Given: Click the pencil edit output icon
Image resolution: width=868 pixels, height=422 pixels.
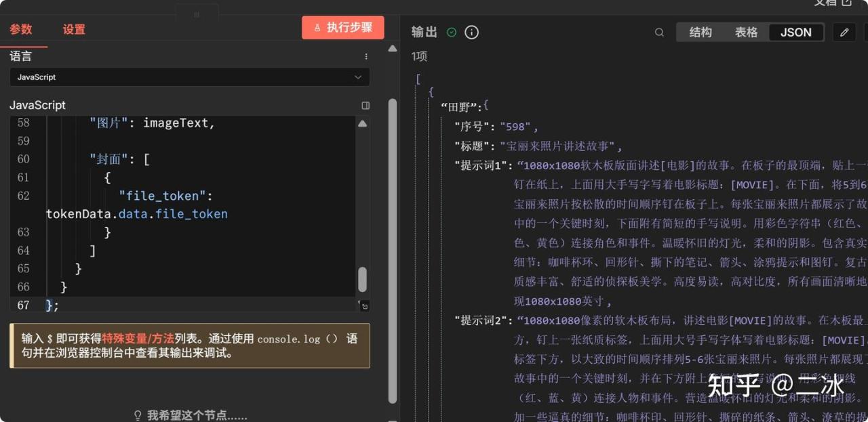Looking at the screenshot, I should pos(844,32).
